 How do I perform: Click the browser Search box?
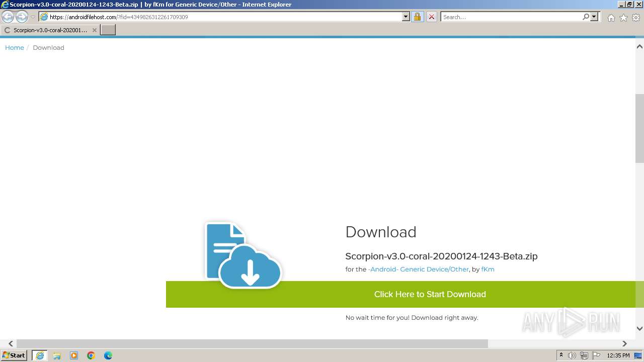[x=511, y=17]
